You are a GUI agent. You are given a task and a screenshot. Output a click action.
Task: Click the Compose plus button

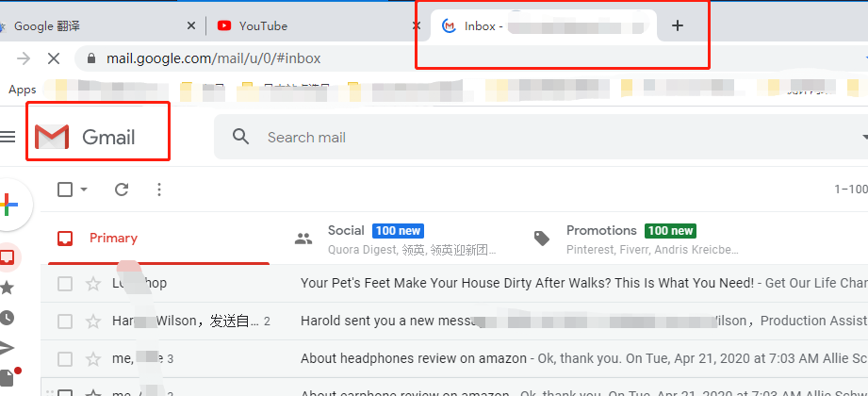[x=9, y=205]
